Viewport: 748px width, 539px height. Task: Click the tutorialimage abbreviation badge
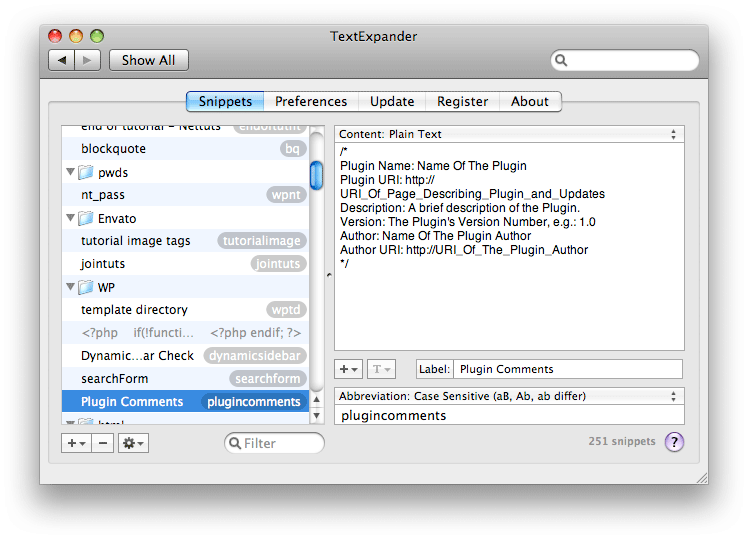(x=262, y=241)
